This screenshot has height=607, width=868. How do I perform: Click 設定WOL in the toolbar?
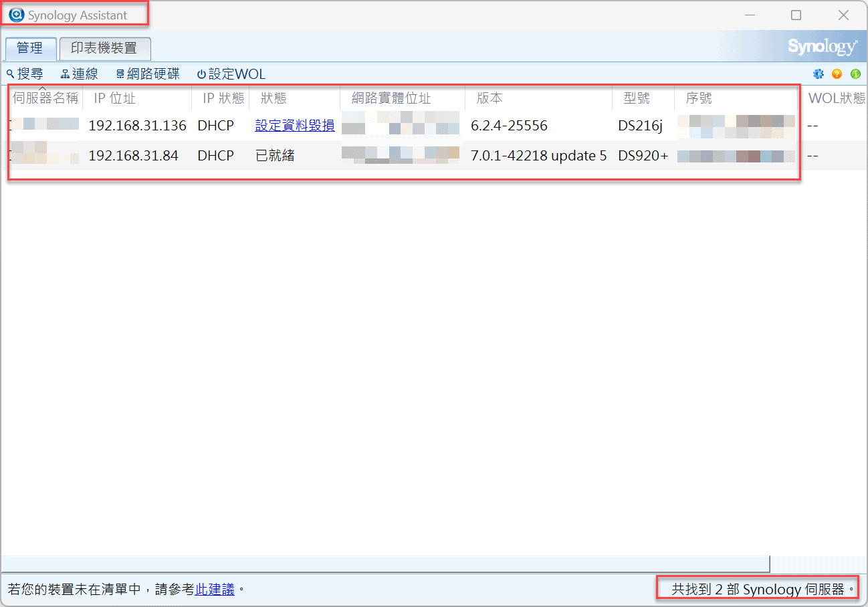[231, 74]
